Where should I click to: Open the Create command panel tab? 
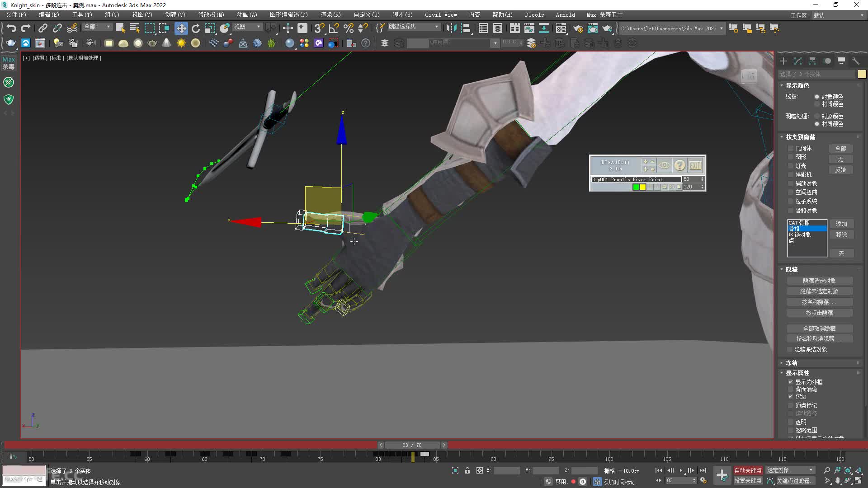coord(783,61)
